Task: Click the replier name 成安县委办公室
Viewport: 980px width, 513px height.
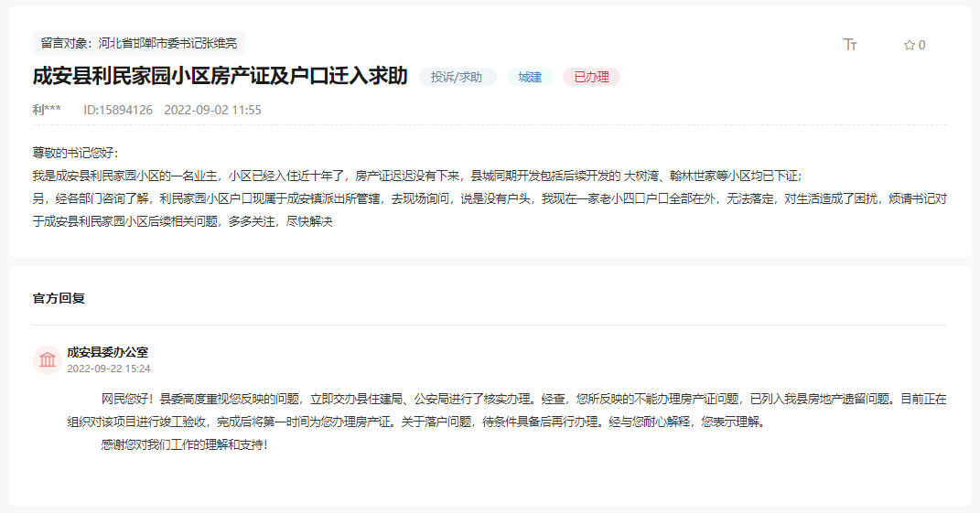Action: (x=107, y=352)
